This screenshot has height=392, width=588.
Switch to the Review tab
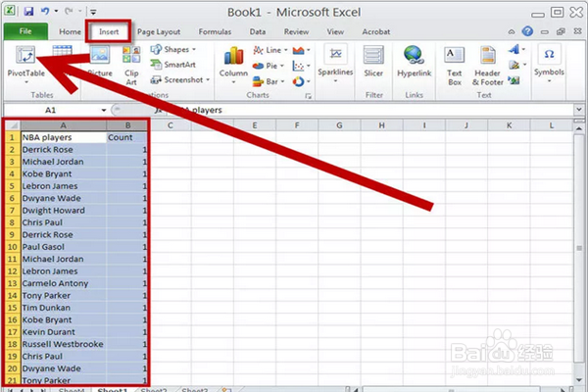[x=296, y=32]
